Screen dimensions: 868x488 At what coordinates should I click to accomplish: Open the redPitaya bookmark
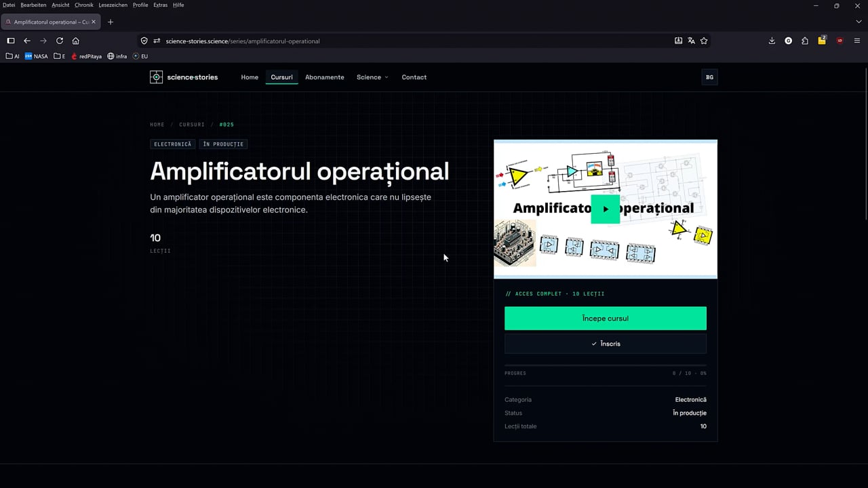click(86, 56)
